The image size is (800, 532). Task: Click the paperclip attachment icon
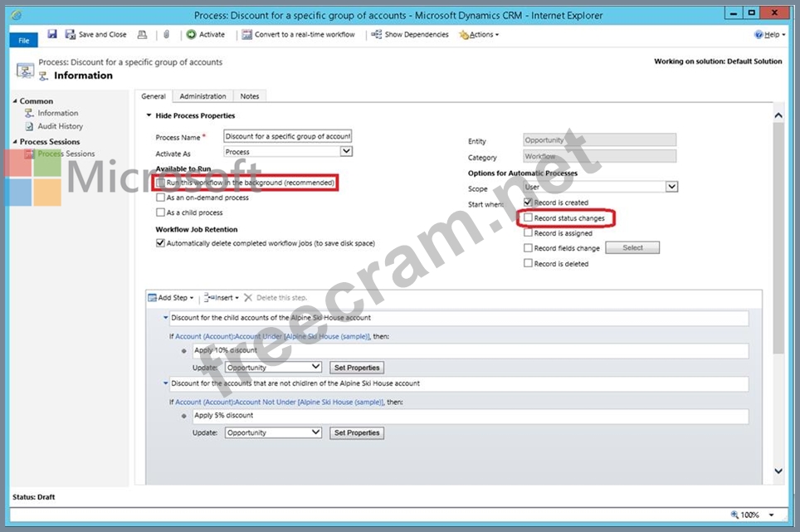[166, 35]
